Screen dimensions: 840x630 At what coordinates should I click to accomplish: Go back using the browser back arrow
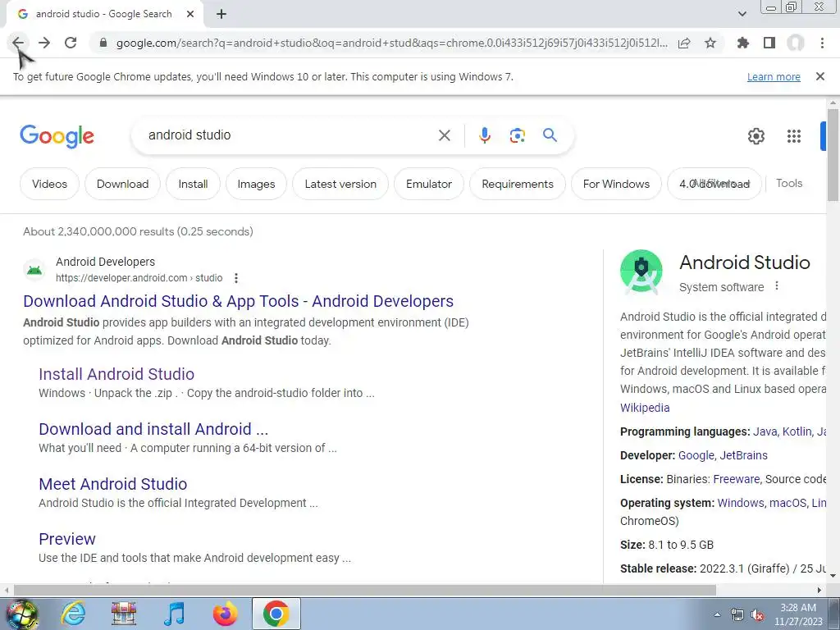click(x=18, y=43)
